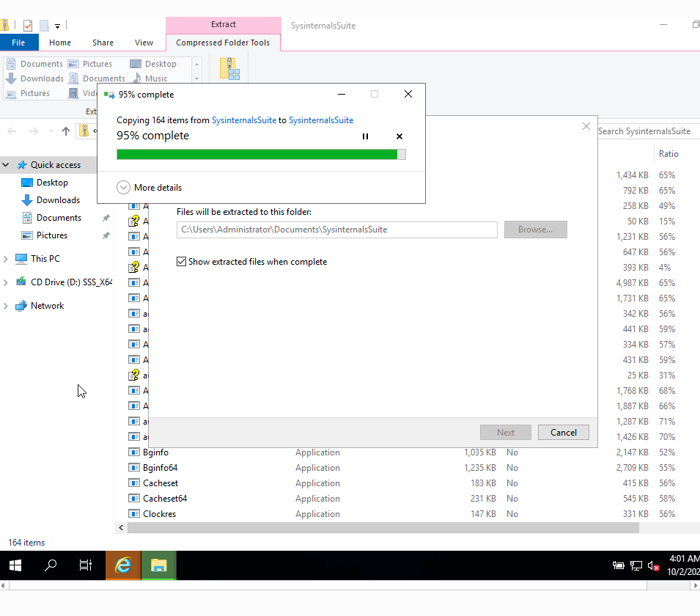
Task: Click the extraction folder path field
Action: [x=336, y=230]
